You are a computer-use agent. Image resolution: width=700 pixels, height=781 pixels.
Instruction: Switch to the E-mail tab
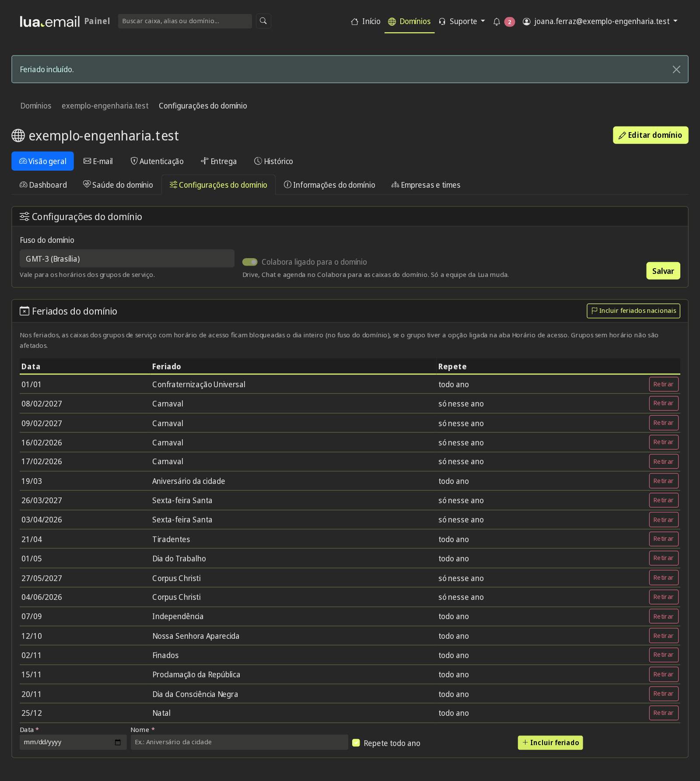tap(98, 161)
